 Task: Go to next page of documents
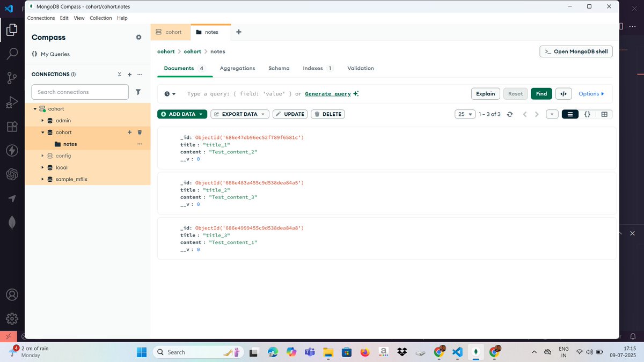pos(537,114)
